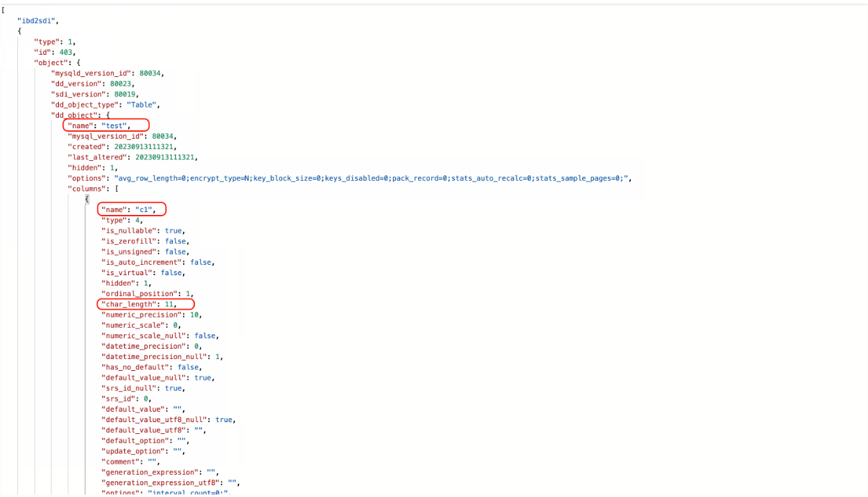The image size is (868, 497).
Task: Click the "dd_object" key
Action: [x=73, y=115]
